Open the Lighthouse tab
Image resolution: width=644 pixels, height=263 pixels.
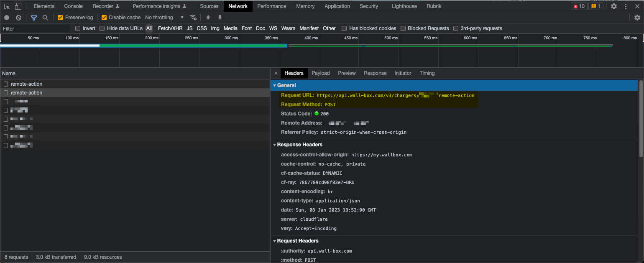click(x=404, y=6)
